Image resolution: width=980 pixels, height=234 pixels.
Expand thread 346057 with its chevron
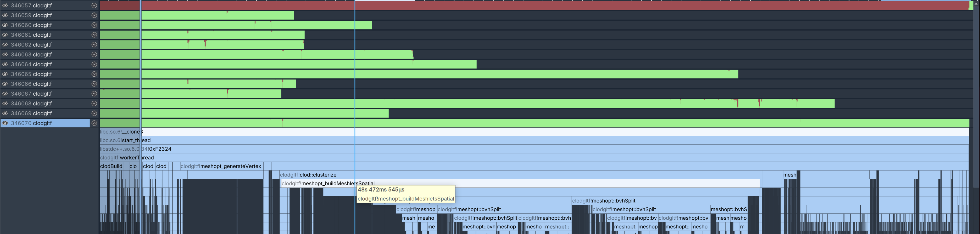[94, 6]
